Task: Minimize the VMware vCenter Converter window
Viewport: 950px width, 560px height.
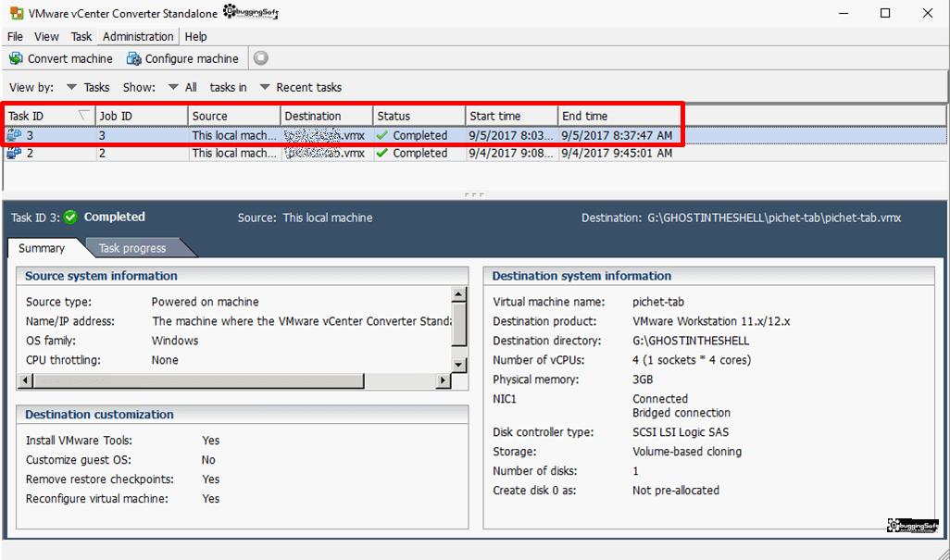Action: (844, 13)
